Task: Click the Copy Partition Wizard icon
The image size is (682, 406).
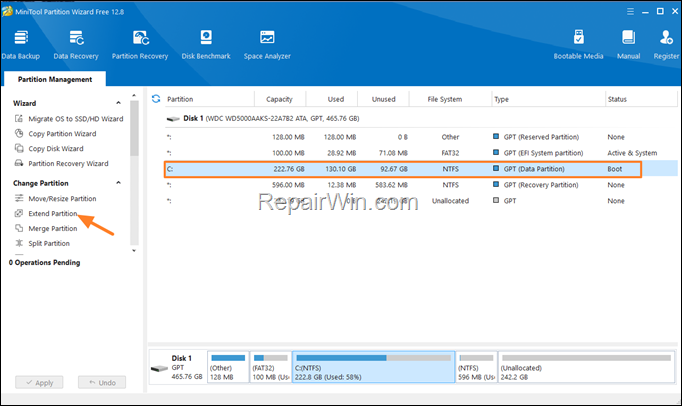Action: point(19,133)
